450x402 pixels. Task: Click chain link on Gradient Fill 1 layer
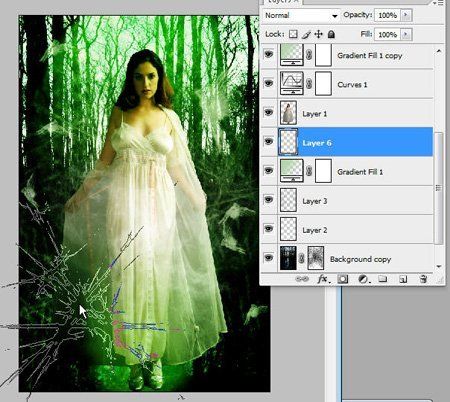tap(309, 171)
